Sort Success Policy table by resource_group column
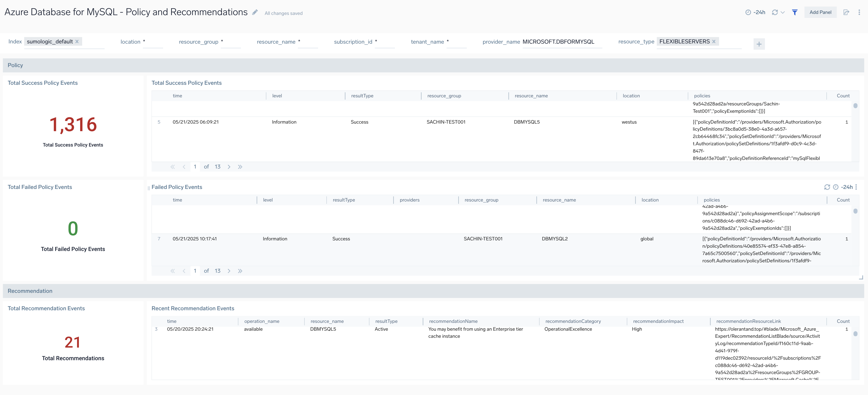Image resolution: width=868 pixels, height=395 pixels. 444,96
